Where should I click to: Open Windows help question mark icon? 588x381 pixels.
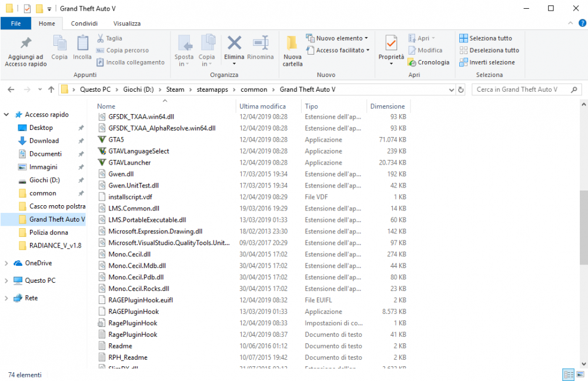(x=582, y=24)
